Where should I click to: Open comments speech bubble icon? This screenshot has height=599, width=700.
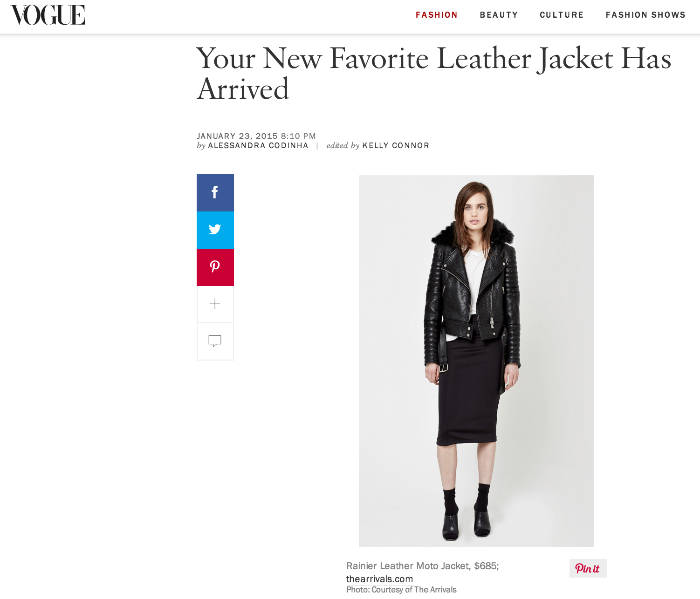[x=215, y=341]
